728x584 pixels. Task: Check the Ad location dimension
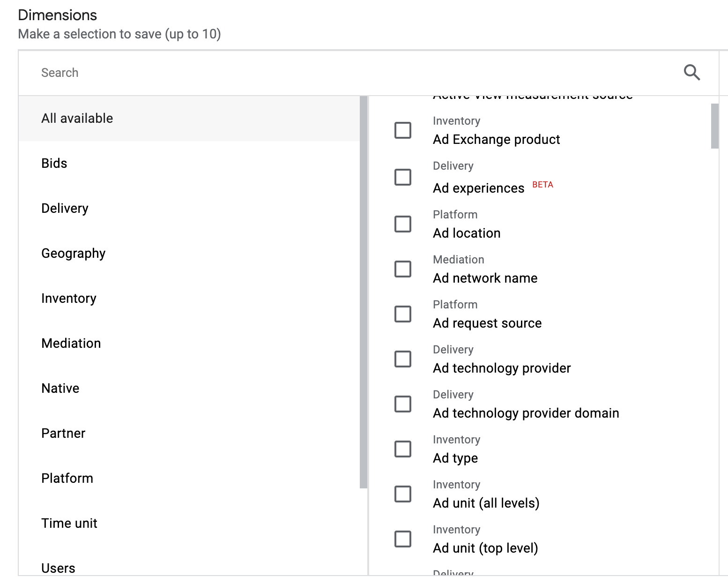tap(403, 224)
